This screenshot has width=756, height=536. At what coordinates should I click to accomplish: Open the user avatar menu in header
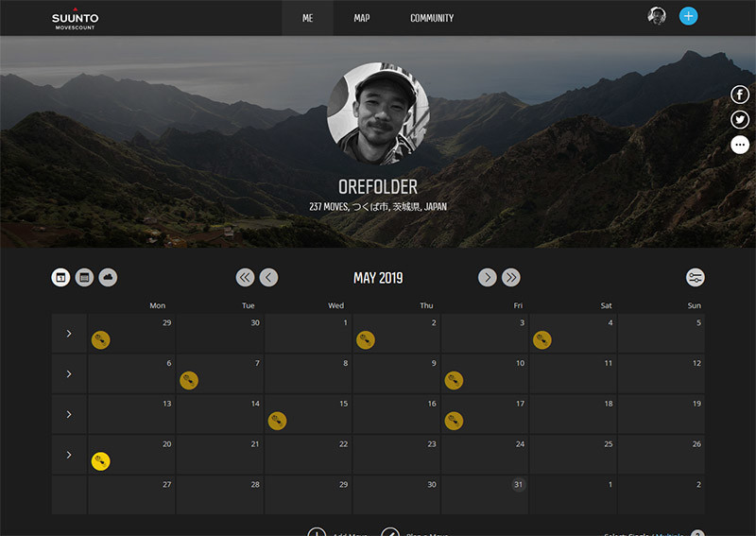[x=656, y=16]
